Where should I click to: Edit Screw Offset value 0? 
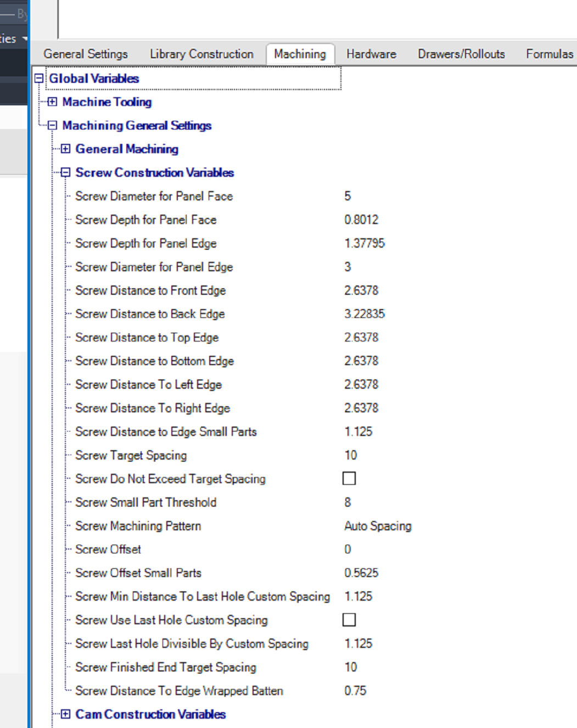coord(348,549)
